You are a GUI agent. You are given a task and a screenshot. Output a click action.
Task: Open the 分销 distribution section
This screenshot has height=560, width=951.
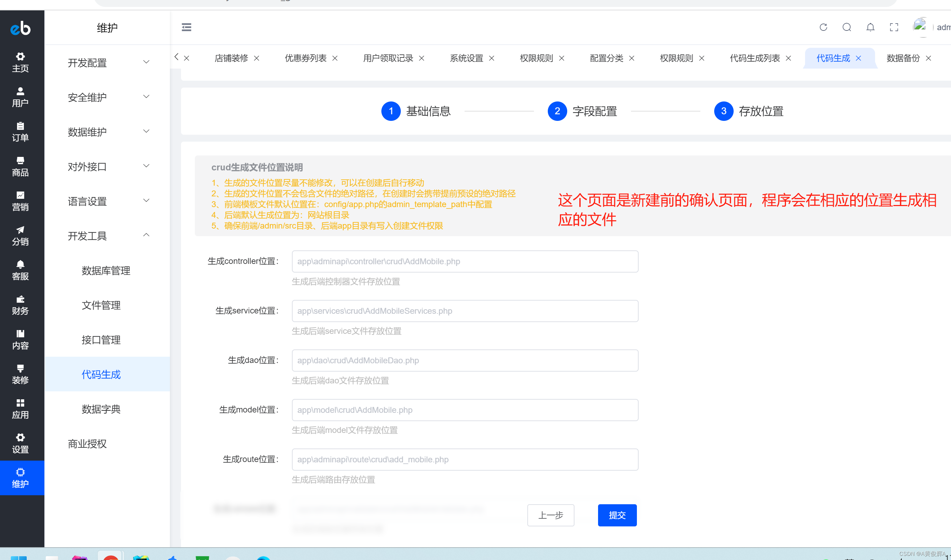[x=20, y=236]
